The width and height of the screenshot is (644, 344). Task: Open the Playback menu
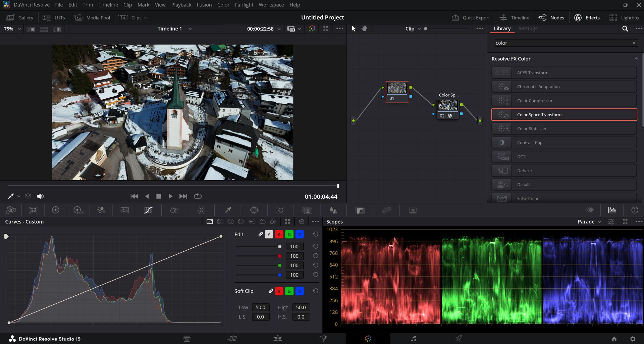[x=181, y=5]
